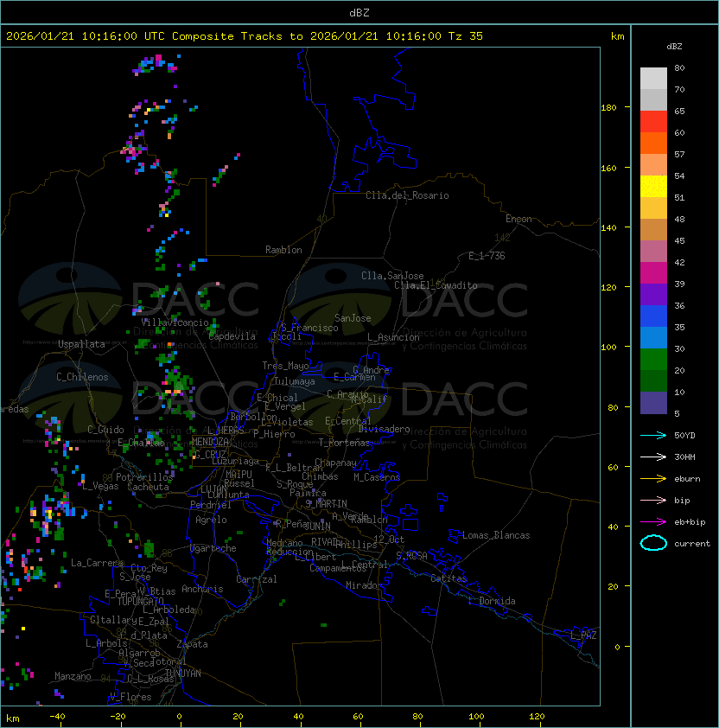719x728 pixels.
Task: Click the Manzano map label
Action: (x=73, y=676)
